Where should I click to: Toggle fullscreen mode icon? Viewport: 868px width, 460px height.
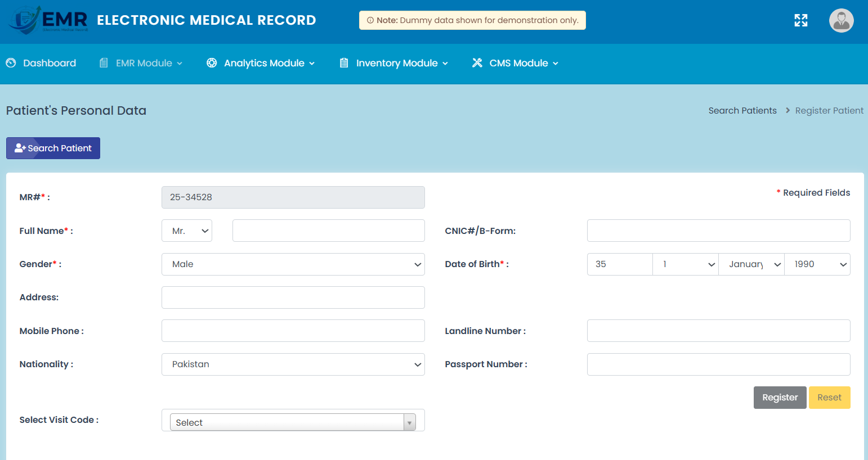[800, 21]
